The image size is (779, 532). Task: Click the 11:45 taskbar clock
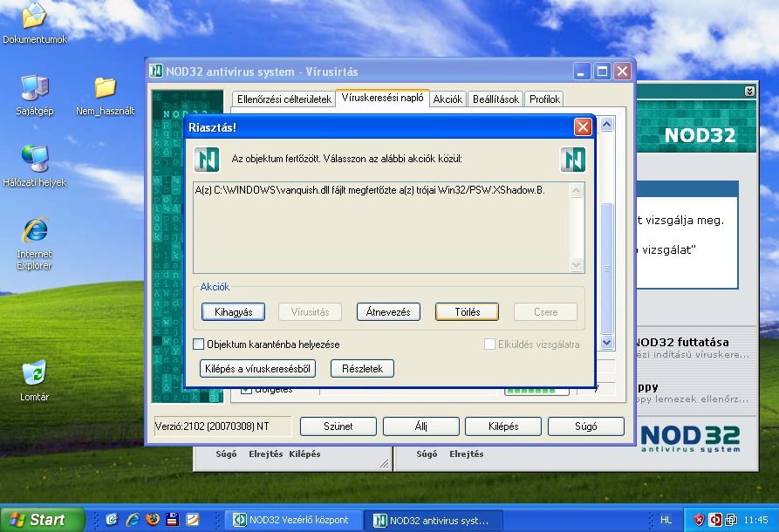(x=755, y=520)
